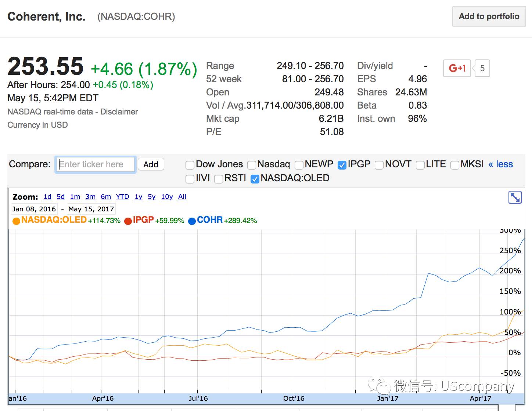Click the Enter ticker here input field
Viewport: 532px width, 411px height.
point(96,164)
